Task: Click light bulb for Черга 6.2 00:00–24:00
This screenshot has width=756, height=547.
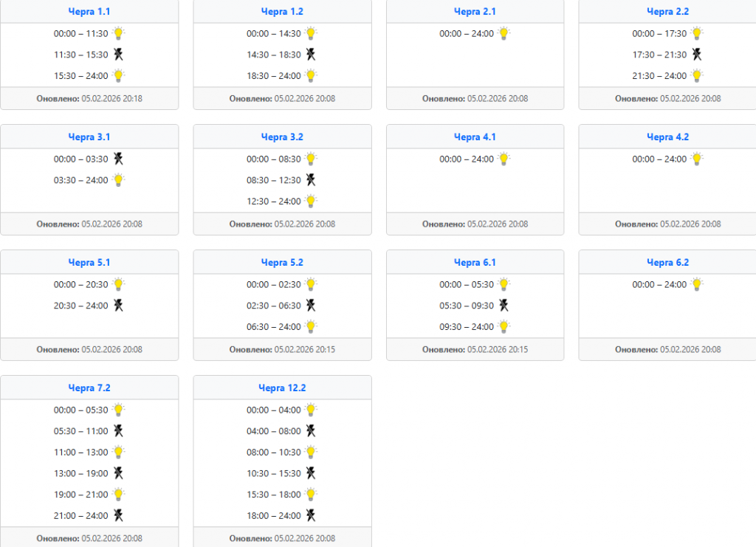Action: [696, 284]
